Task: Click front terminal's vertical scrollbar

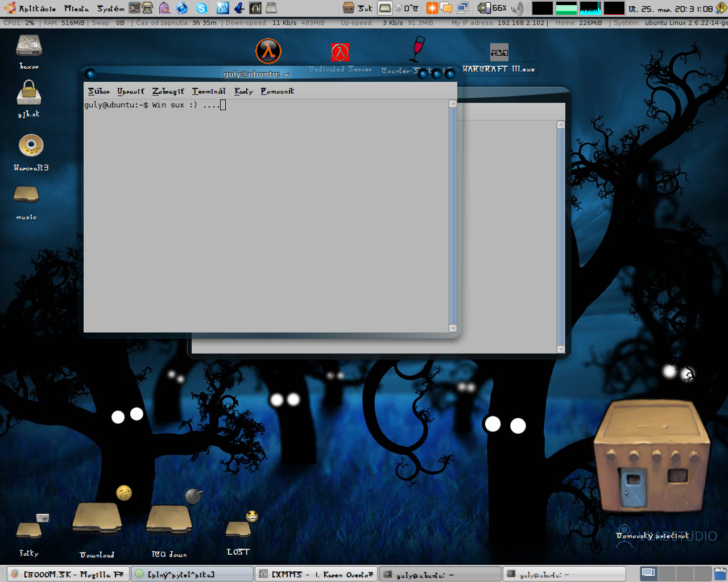Action: pyautogui.click(x=453, y=216)
